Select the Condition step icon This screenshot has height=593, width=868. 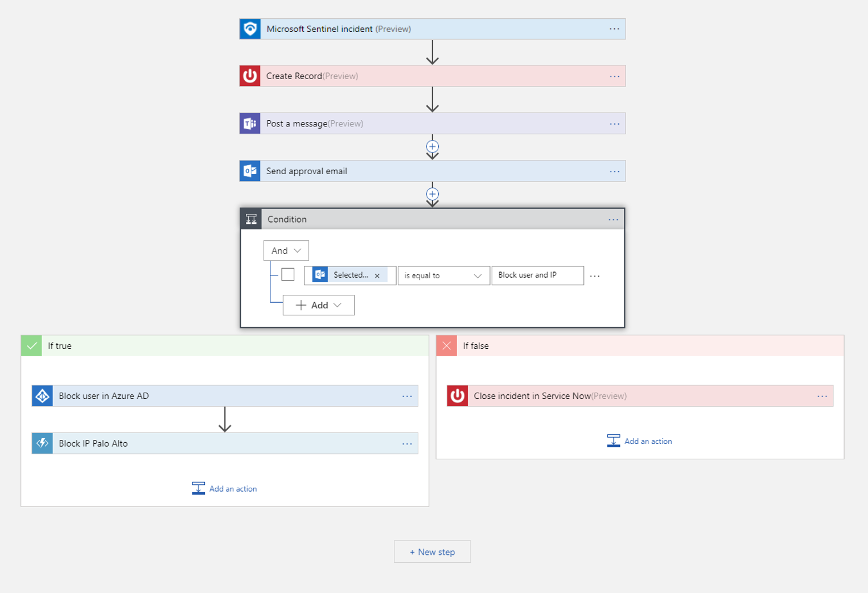tap(251, 219)
